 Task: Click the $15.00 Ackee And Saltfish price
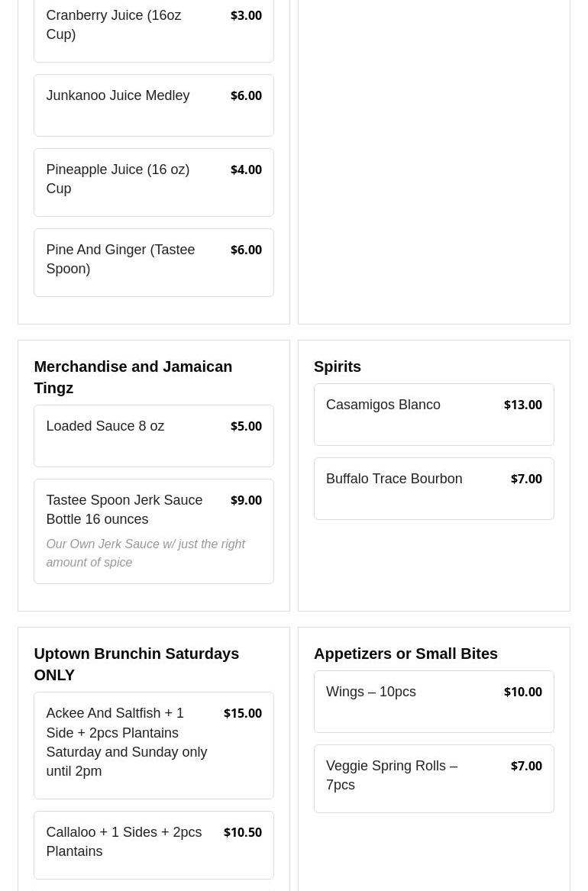pos(243,713)
